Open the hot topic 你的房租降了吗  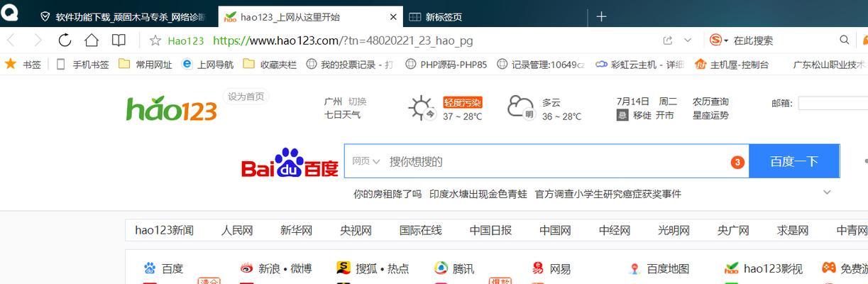388,194
